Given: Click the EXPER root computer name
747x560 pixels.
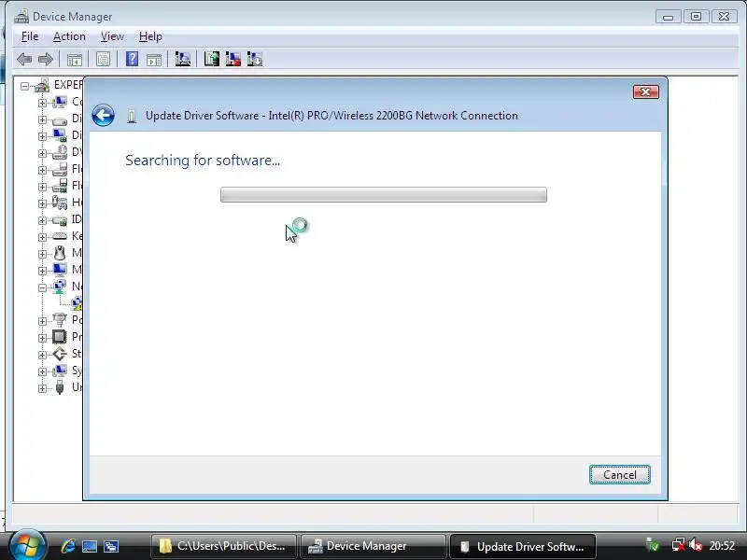Looking at the screenshot, I should 68,85.
